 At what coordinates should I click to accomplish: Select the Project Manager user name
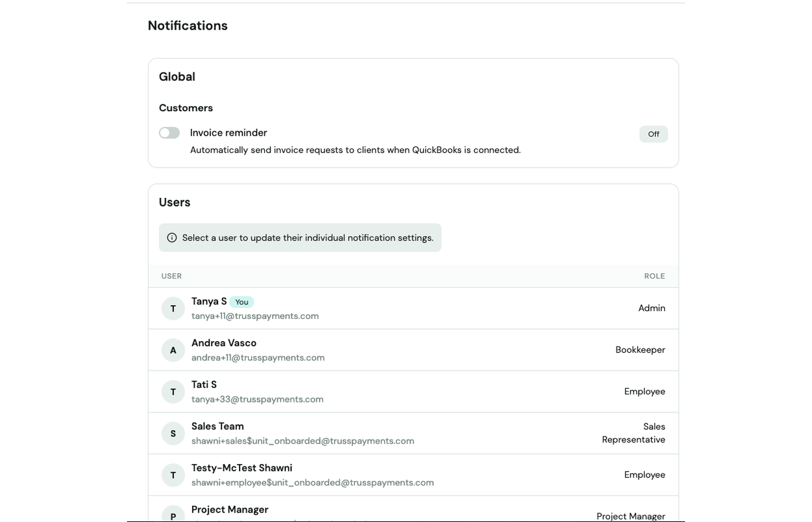pos(230,509)
